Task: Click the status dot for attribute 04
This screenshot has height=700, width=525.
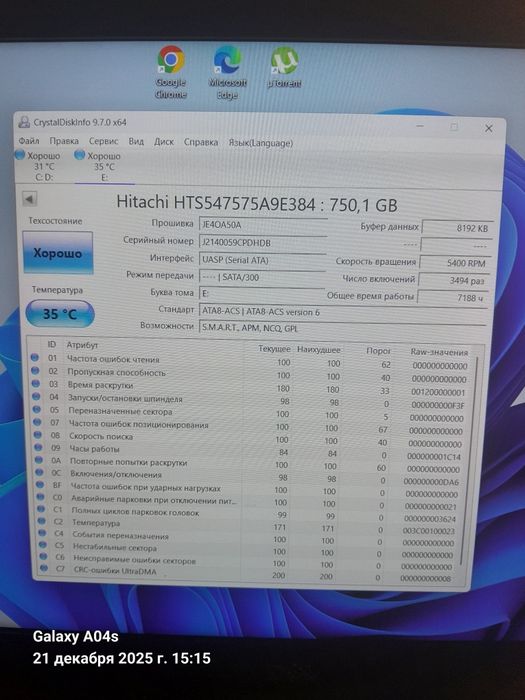Action: point(37,396)
